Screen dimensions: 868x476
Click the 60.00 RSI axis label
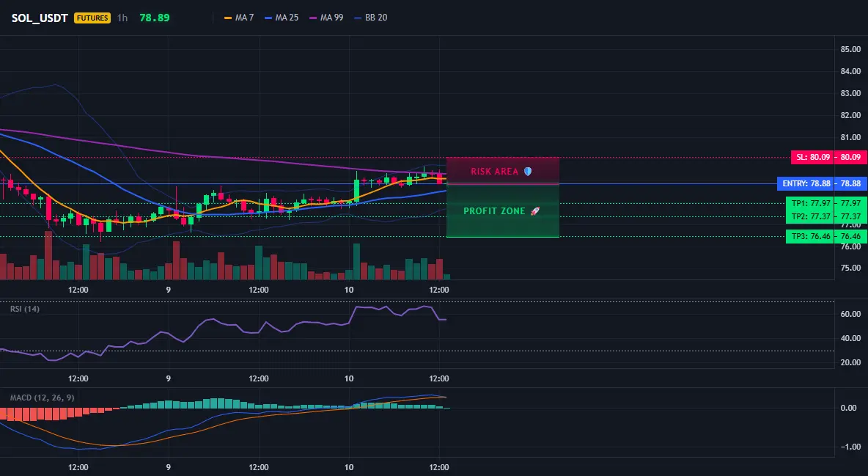click(850, 314)
